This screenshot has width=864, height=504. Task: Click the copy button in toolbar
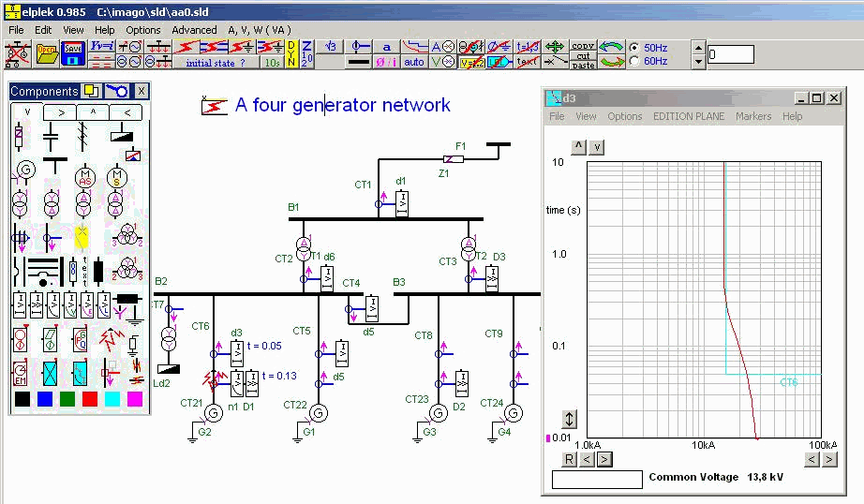point(583,45)
